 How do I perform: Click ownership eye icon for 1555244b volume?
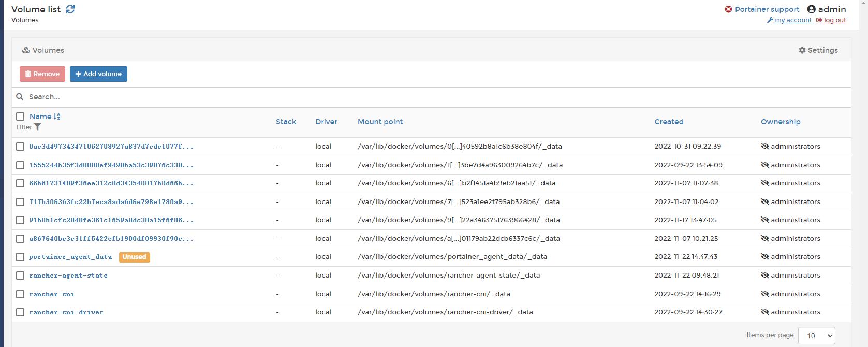coord(764,165)
